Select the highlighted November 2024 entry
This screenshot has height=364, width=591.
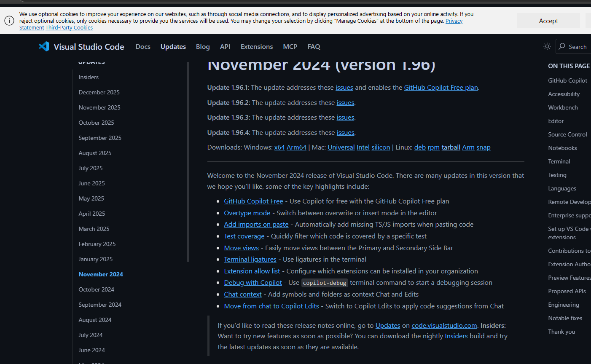point(101,274)
